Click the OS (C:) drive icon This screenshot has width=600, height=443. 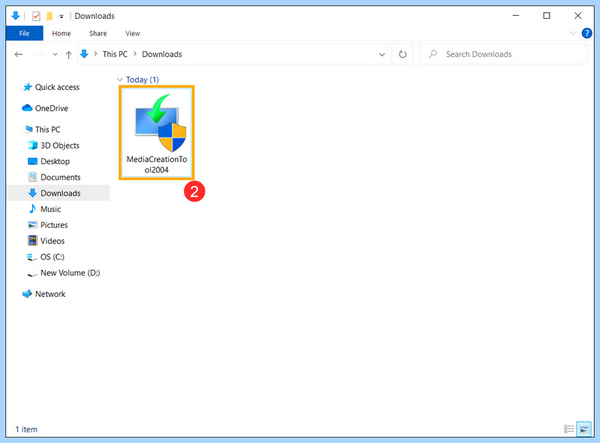(32, 257)
